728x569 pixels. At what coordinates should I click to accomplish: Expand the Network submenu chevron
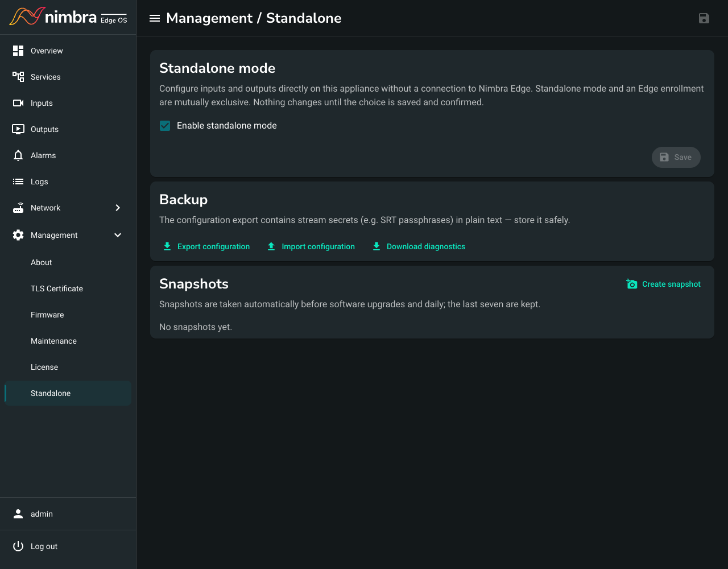coord(118,208)
